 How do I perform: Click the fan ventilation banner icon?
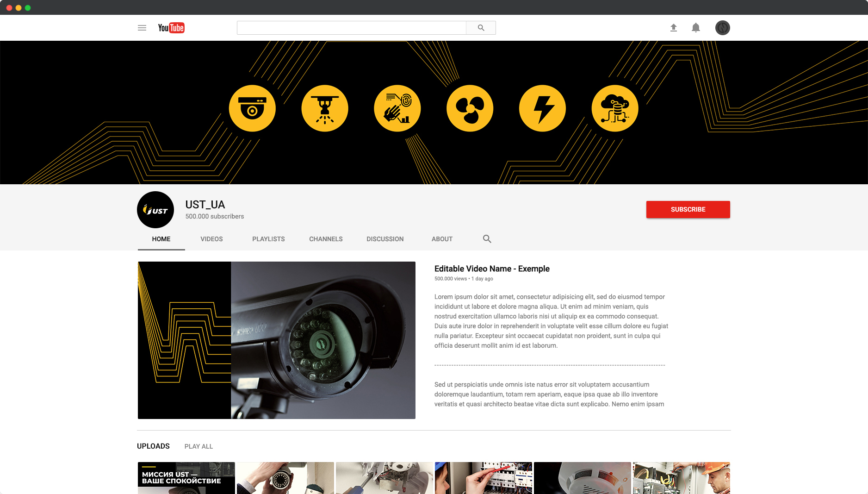click(x=470, y=108)
